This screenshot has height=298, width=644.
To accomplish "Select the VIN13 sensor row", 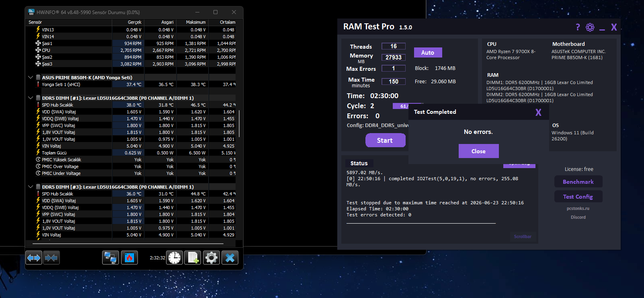I will [131, 30].
